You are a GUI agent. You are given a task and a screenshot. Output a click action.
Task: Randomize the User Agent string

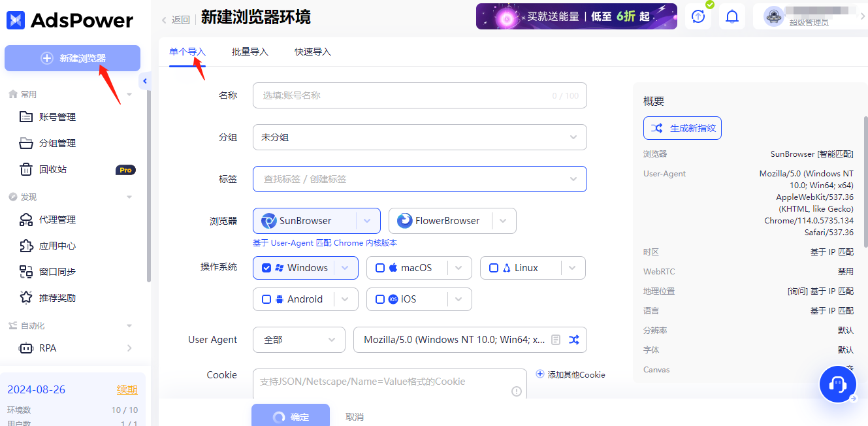click(573, 340)
